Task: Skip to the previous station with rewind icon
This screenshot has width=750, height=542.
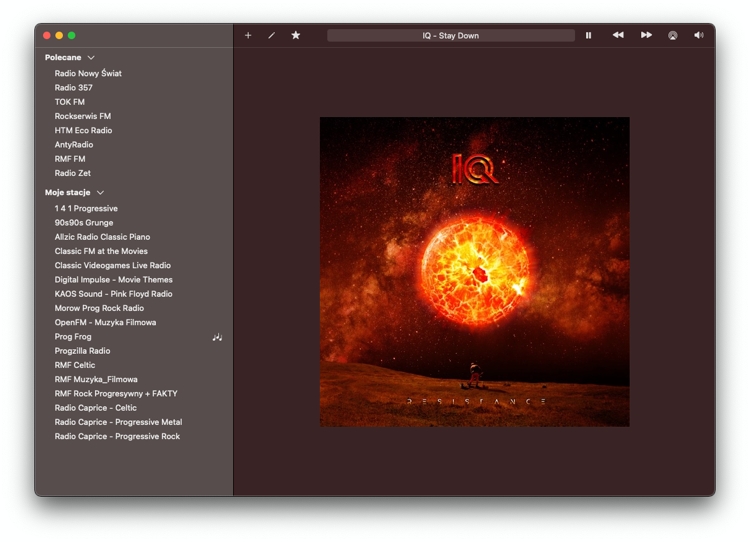Action: 618,35
